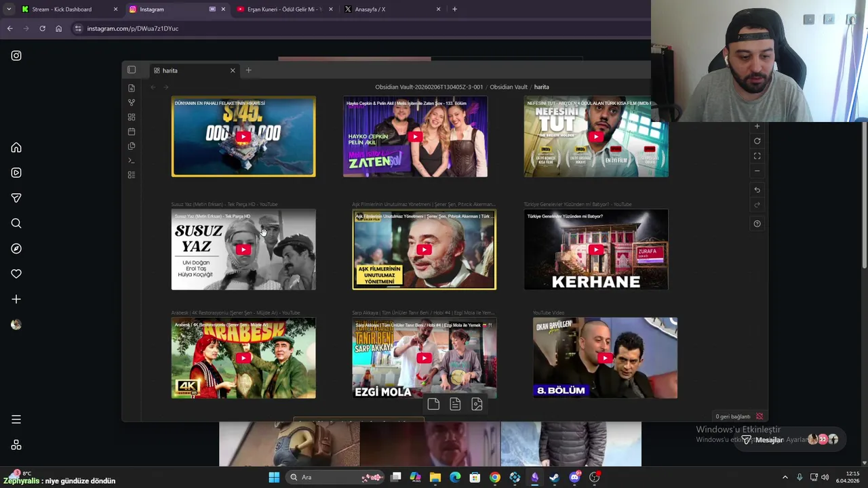The height and width of the screenshot is (488, 868).
Task: Open the Mesajlar messages popup
Action: 789,440
